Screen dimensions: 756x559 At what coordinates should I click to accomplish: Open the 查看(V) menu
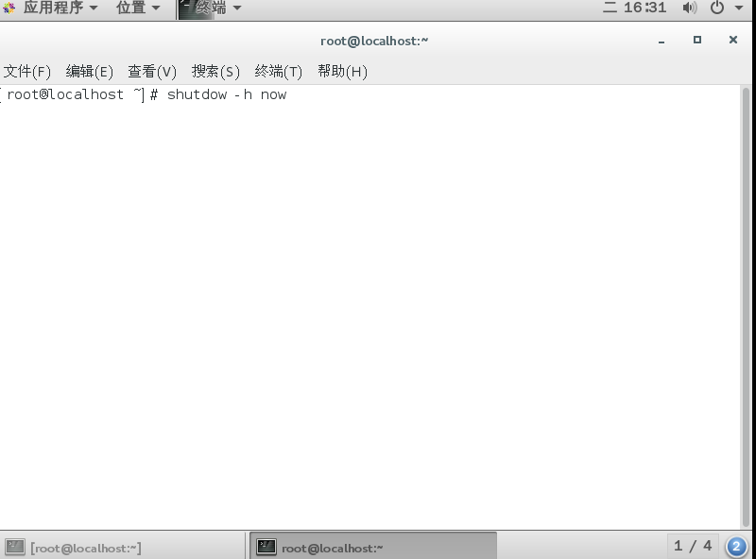152,72
